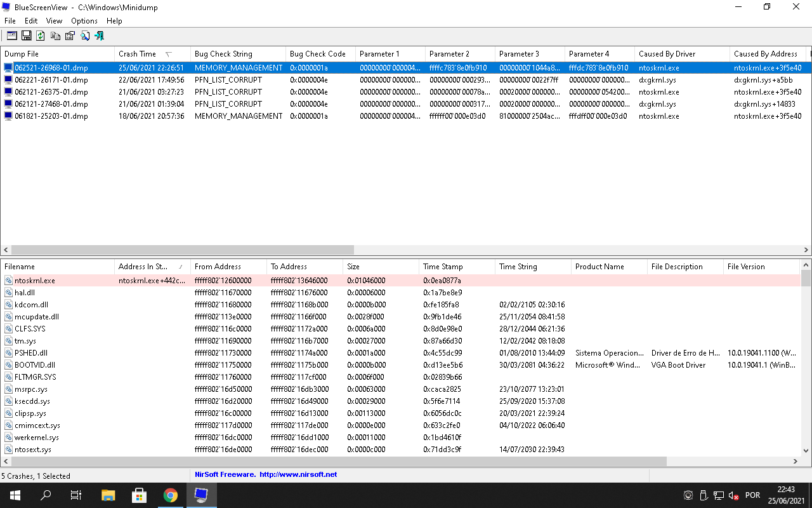
Task: Click network tray icon
Action: coord(718,495)
